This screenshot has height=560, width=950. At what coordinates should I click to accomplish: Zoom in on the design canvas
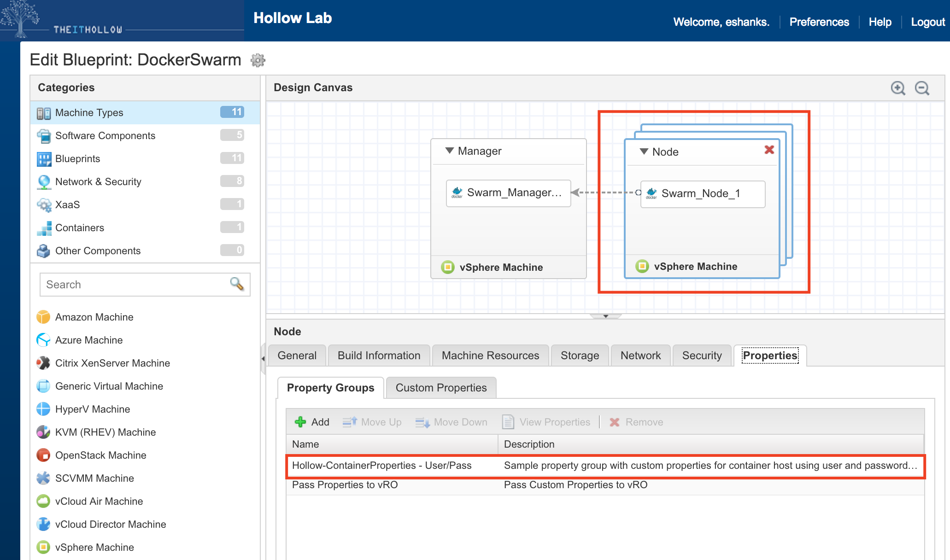click(x=897, y=88)
